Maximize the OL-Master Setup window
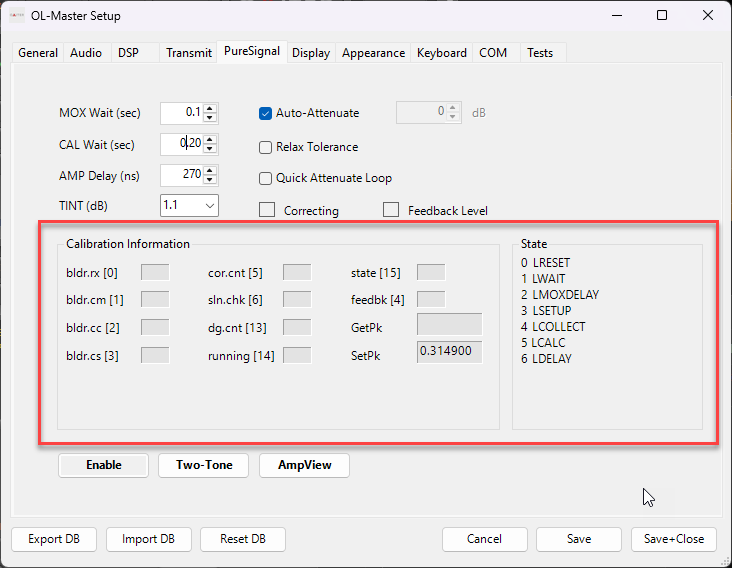732x568 pixels. pyautogui.click(x=662, y=15)
